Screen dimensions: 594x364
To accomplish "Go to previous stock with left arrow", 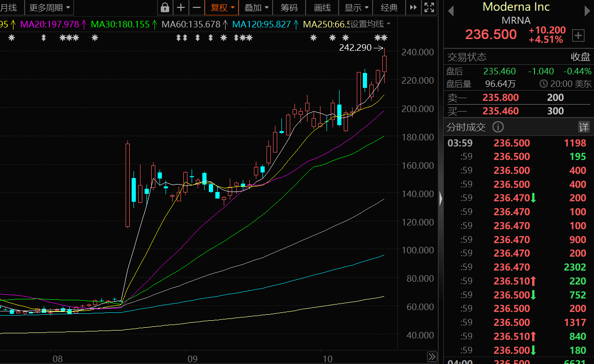I will click(x=450, y=11).
